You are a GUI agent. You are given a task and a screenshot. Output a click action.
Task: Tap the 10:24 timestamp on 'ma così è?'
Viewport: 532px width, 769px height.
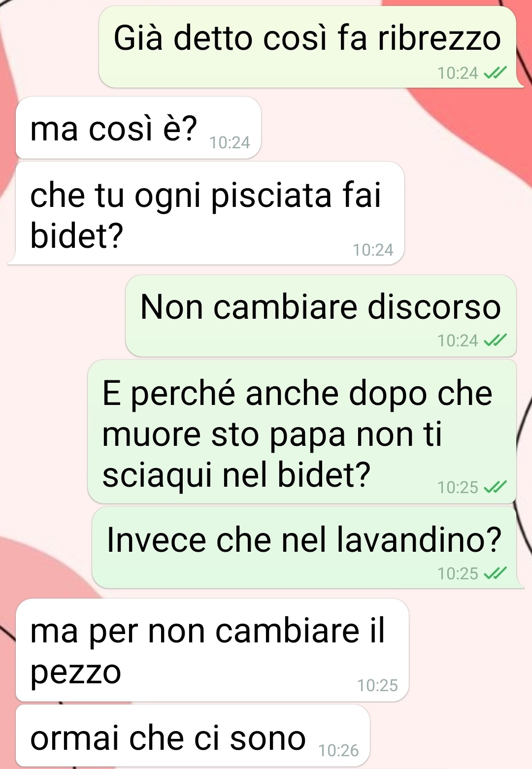[x=230, y=143]
